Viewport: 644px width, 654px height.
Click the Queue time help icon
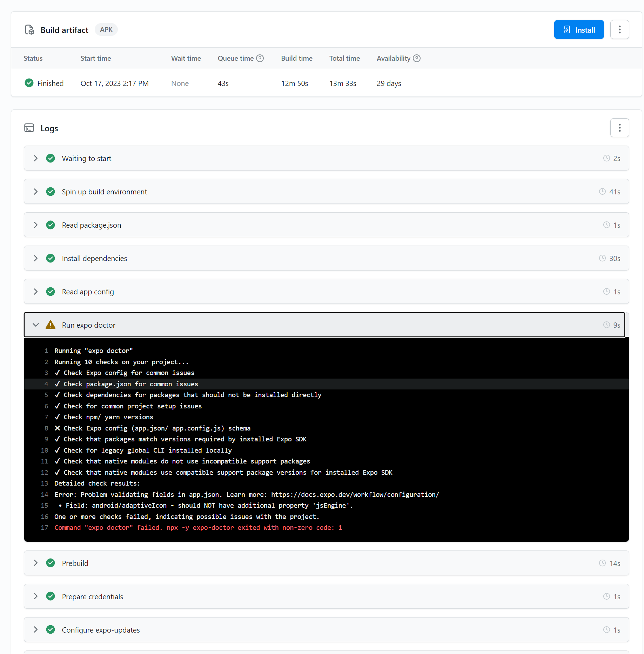pyautogui.click(x=260, y=58)
